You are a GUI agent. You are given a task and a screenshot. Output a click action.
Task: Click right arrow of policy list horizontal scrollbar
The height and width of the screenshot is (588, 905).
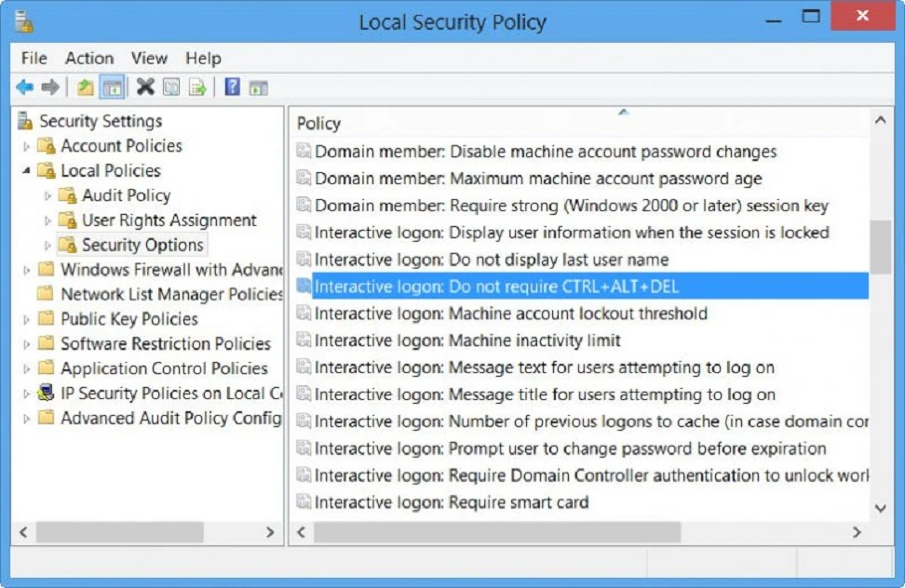click(x=857, y=532)
